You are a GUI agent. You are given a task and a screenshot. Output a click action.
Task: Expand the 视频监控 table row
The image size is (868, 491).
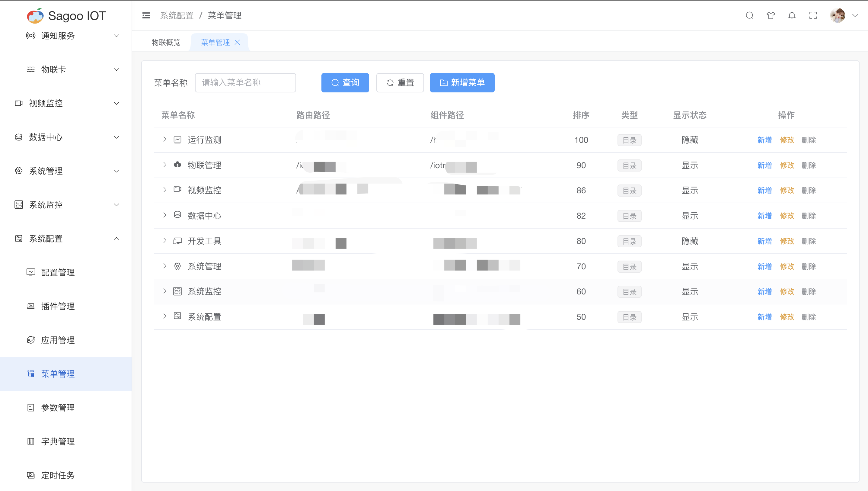click(x=164, y=190)
